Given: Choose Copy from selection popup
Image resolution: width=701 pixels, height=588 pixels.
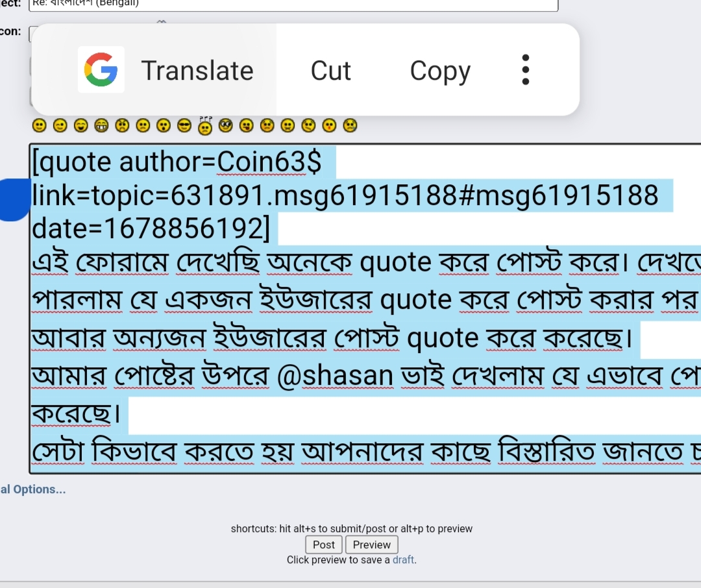Looking at the screenshot, I should 440,71.
